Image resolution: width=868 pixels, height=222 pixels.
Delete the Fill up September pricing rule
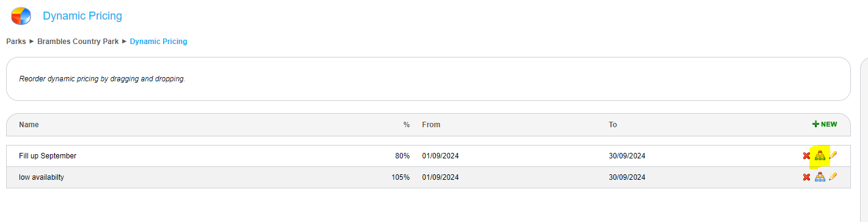tap(806, 156)
